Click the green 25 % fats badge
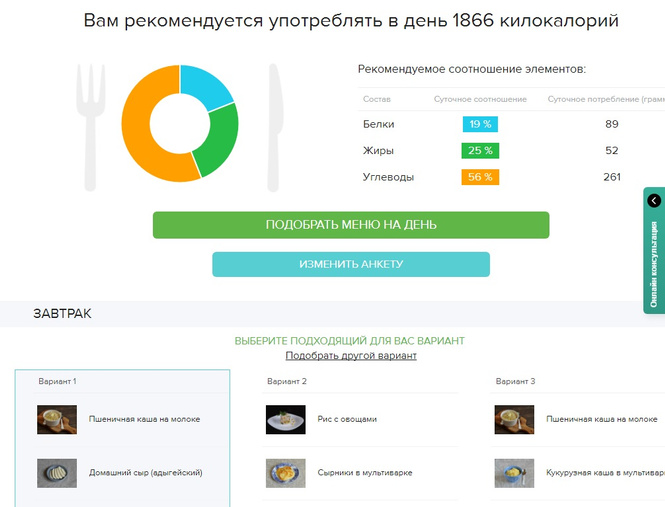This screenshot has width=665, height=507. pos(480,151)
